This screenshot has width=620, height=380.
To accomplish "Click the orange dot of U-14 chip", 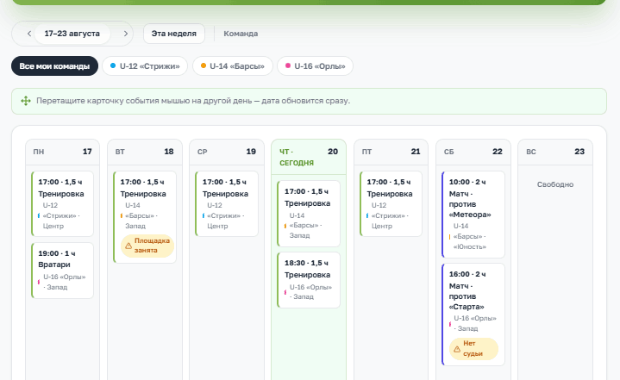I will point(203,66).
